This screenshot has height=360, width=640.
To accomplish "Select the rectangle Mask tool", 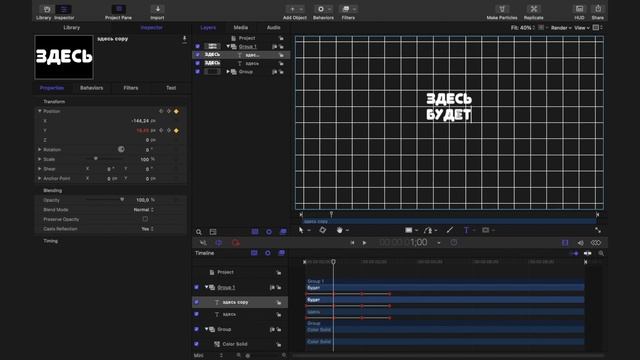I will 485,230.
